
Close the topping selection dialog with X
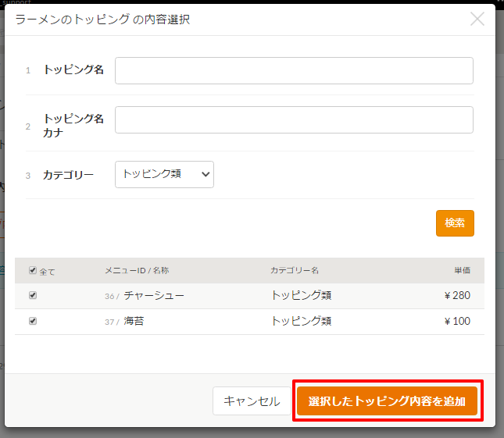[x=477, y=20]
